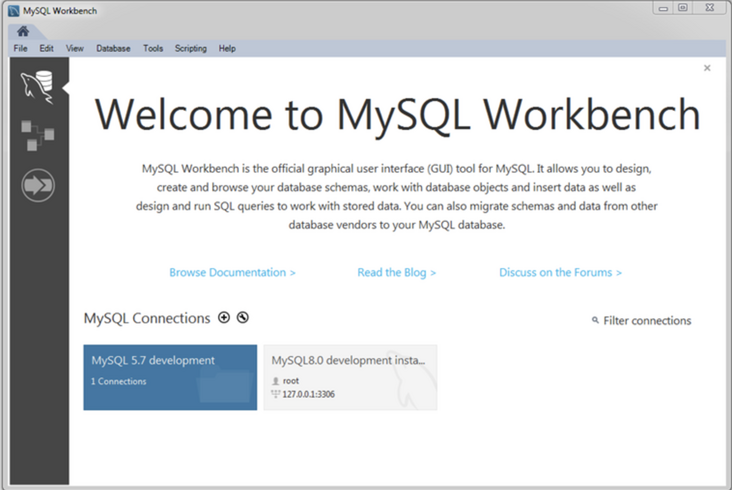The image size is (732, 490).
Task: Open the Tools menu
Action: (152, 48)
